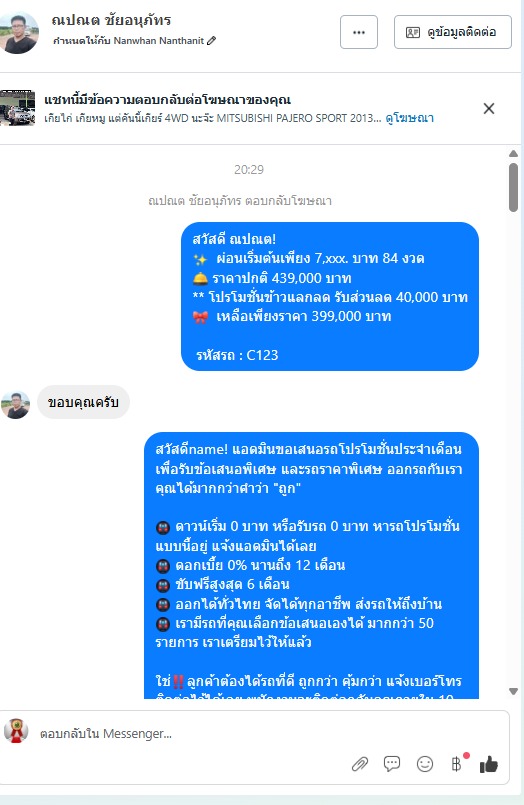The height and width of the screenshot is (805, 524).
Task: Click the scrollbar down arrow
Action: click(513, 692)
